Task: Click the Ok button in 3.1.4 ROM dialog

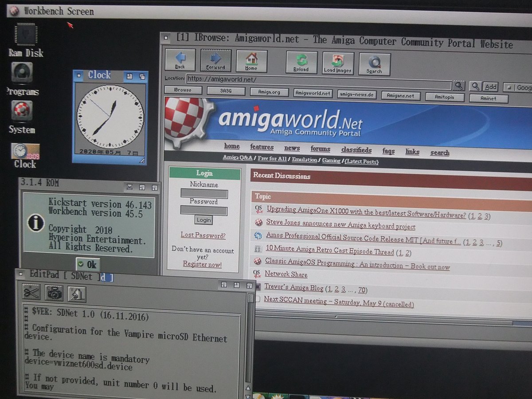Action: click(x=87, y=265)
